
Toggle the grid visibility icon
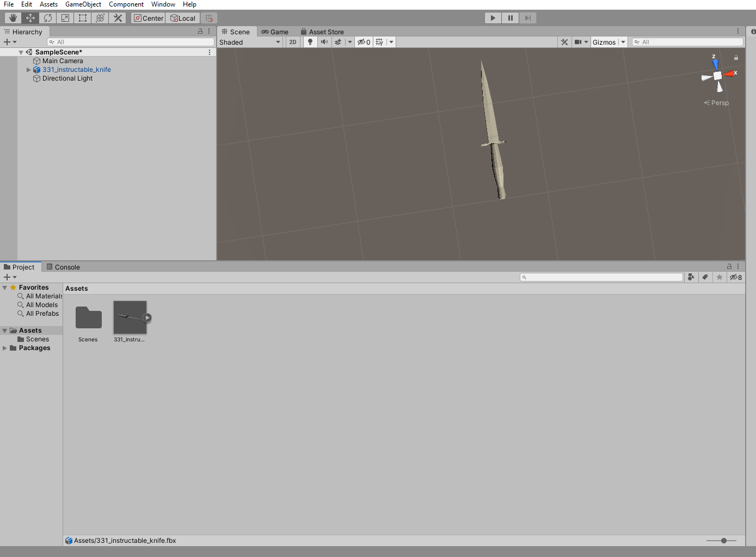pos(380,42)
